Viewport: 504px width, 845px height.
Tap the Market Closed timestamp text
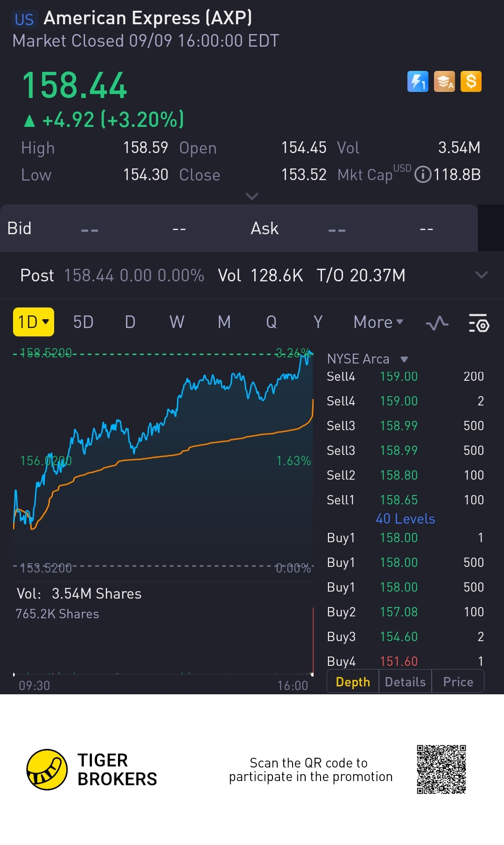(146, 41)
